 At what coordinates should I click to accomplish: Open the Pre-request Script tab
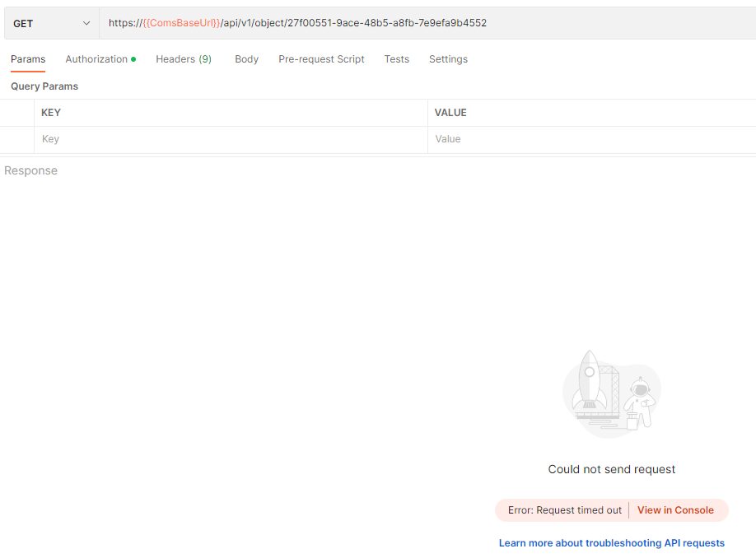(x=321, y=58)
